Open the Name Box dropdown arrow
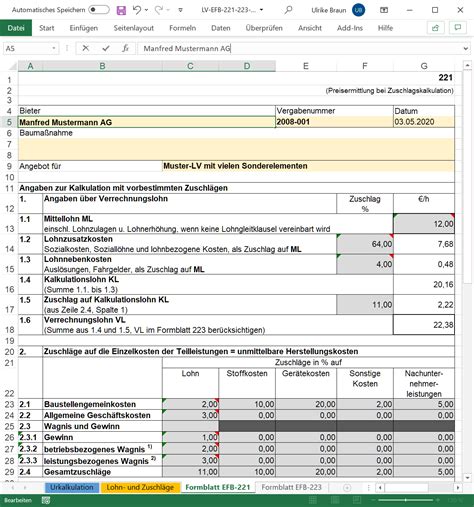This screenshot has width=474, height=507. point(54,49)
